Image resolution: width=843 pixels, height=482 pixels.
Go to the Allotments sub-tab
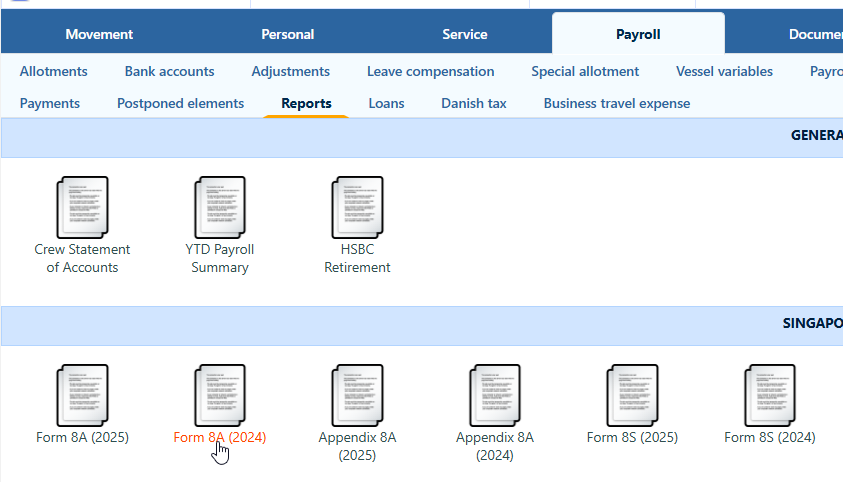(x=54, y=71)
